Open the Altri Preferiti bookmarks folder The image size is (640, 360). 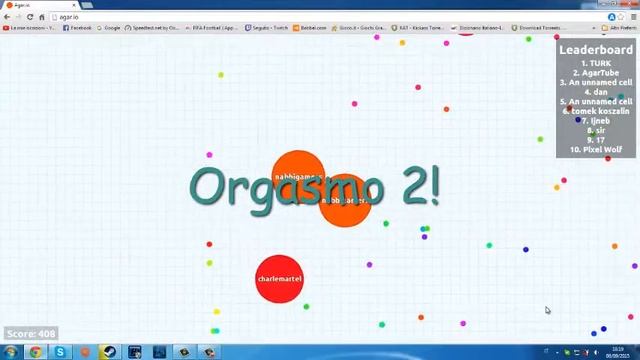click(619, 28)
